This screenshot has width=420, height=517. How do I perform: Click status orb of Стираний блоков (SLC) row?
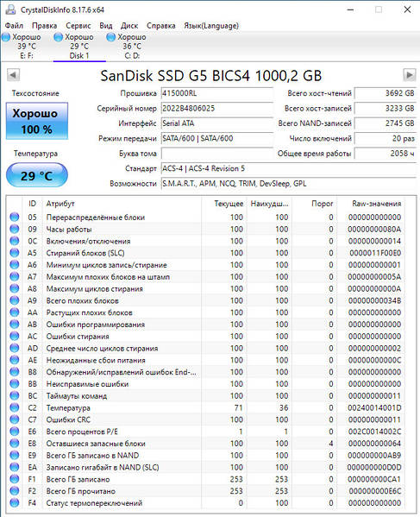[x=15, y=253]
